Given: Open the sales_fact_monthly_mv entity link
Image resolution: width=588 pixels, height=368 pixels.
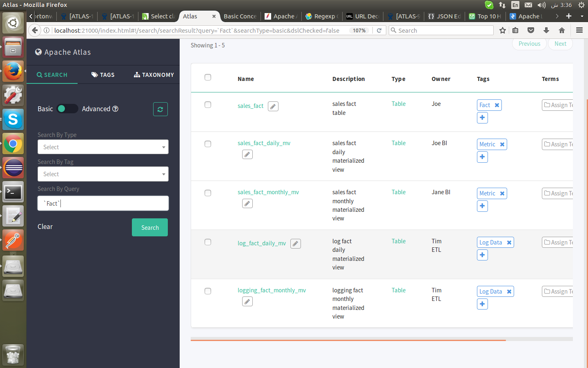Looking at the screenshot, I should pos(268,192).
